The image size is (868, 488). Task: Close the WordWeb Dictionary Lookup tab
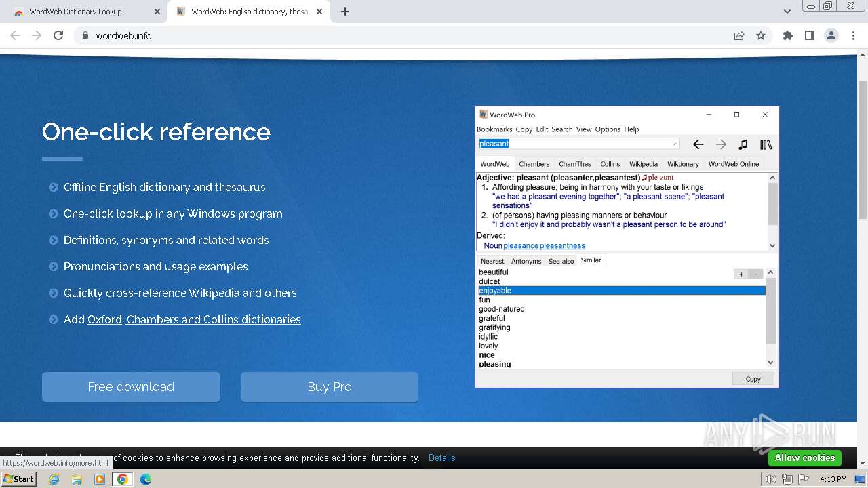pyautogui.click(x=157, y=12)
